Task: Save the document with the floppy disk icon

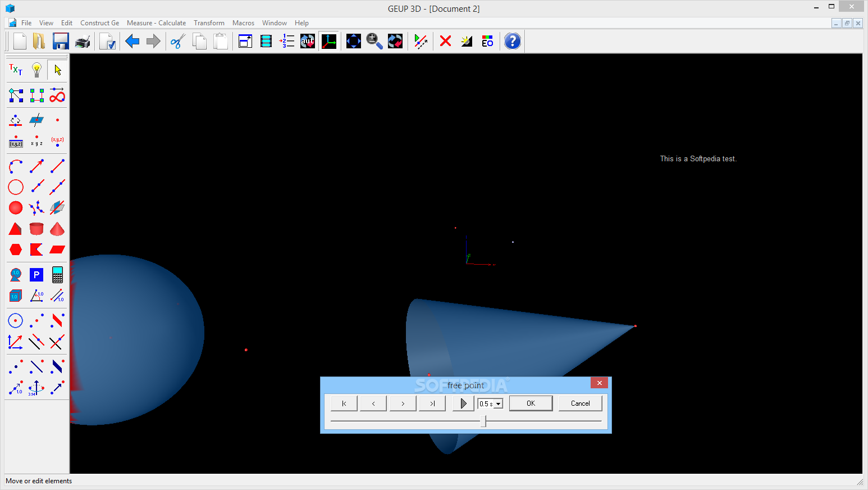Action: tap(61, 41)
